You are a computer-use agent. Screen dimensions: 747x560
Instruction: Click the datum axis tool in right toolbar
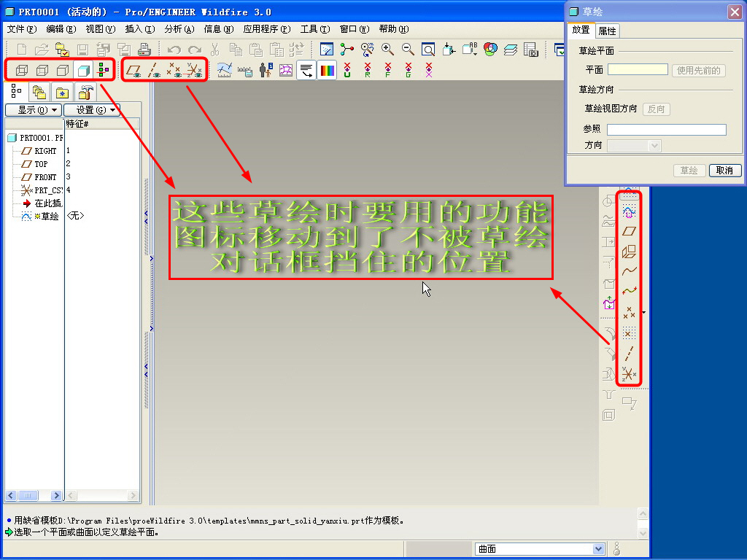629,354
